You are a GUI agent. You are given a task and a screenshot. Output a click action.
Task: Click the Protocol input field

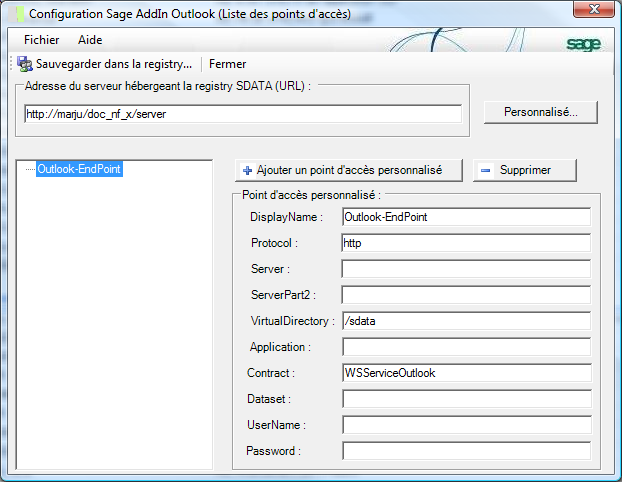(x=466, y=243)
